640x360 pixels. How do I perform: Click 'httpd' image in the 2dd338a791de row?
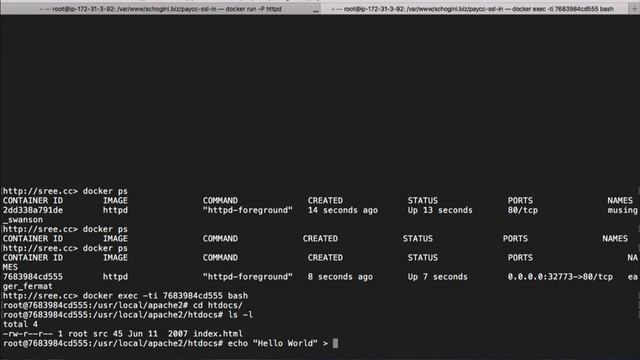[115, 210]
